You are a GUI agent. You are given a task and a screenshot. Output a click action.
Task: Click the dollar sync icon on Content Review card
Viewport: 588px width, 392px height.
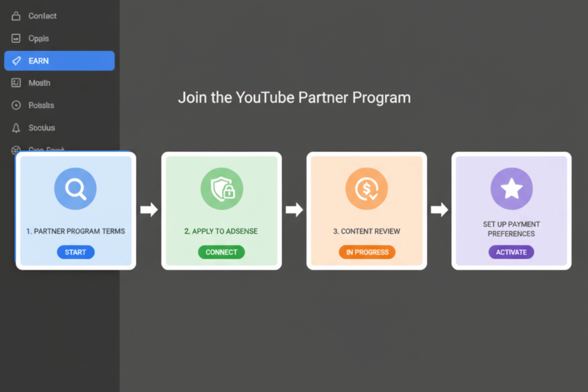pyautogui.click(x=367, y=188)
